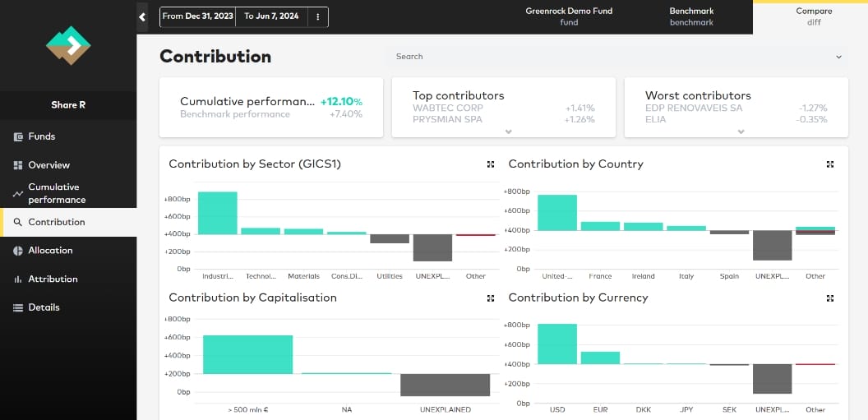Image resolution: width=868 pixels, height=420 pixels.
Task: Expand the Worst contributors list
Action: (x=741, y=132)
